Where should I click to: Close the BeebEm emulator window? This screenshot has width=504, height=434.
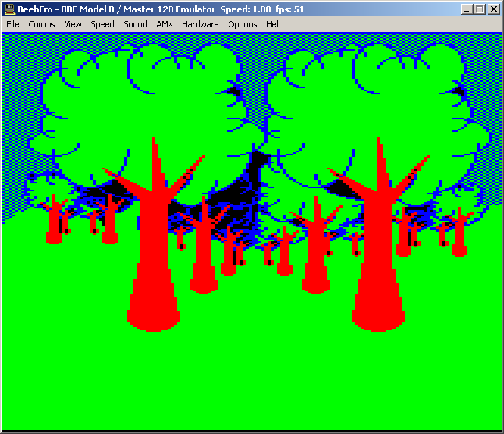(492, 9)
